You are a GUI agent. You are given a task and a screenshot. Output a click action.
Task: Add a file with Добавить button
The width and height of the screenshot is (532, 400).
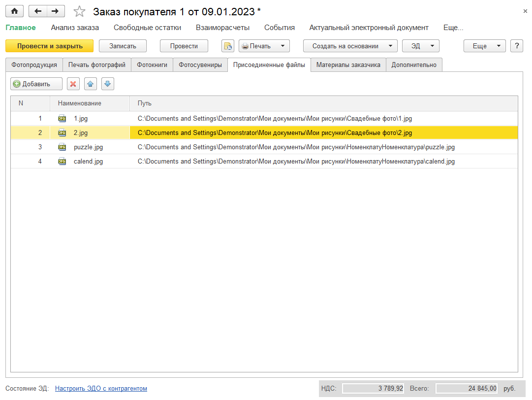point(36,84)
